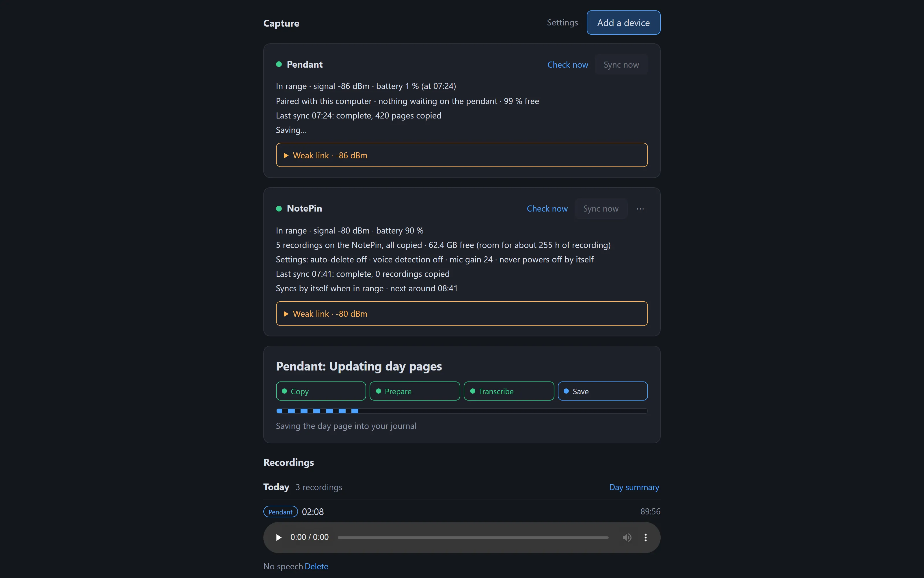Delete the No speech recording
The width and height of the screenshot is (924, 578).
316,566
